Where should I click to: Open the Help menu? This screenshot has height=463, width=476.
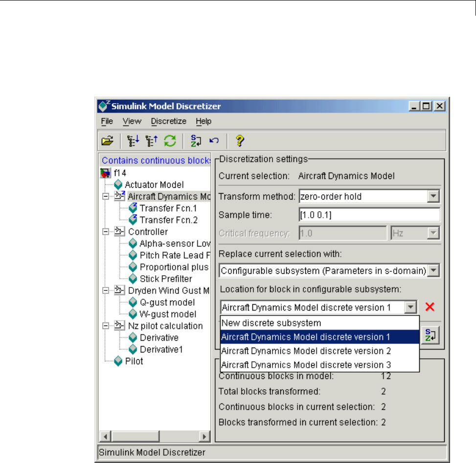pos(204,121)
